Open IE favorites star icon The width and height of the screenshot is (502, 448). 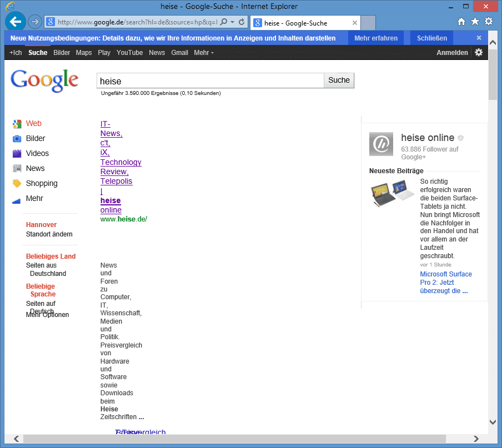[x=475, y=22]
